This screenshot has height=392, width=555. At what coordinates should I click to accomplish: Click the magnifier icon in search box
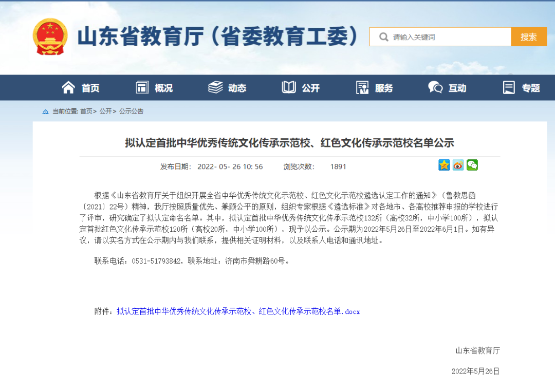[383, 37]
